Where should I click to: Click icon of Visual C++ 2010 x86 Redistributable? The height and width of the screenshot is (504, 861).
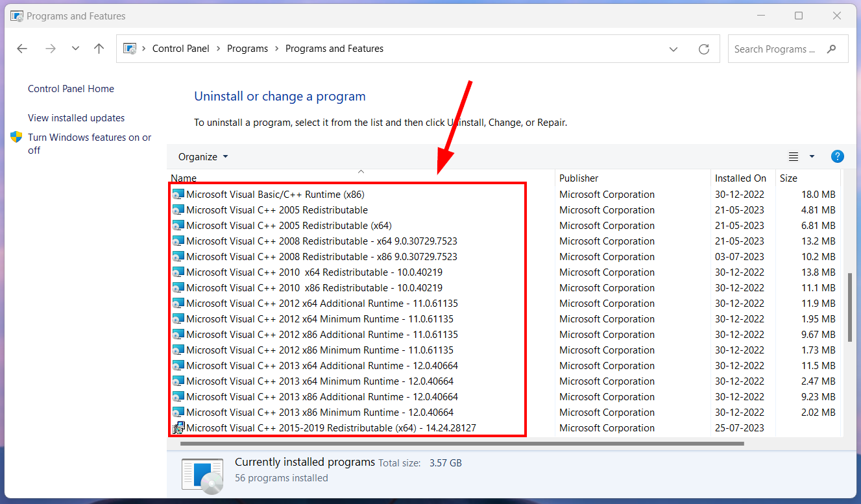coord(178,287)
